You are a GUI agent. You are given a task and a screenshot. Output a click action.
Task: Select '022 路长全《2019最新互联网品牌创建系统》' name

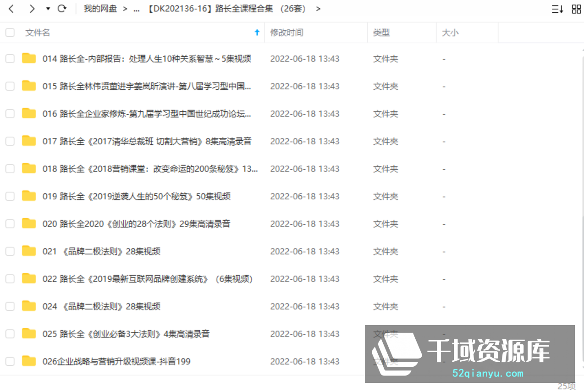click(x=148, y=279)
